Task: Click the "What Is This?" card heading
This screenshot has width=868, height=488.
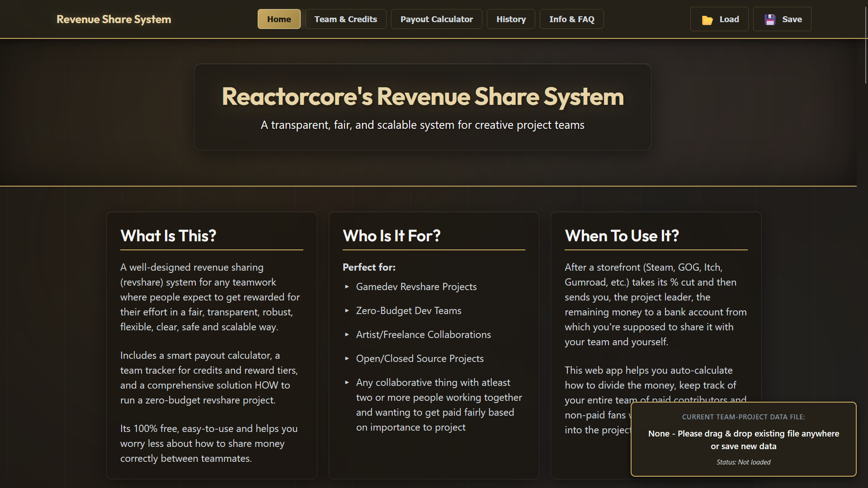Action: tap(168, 235)
